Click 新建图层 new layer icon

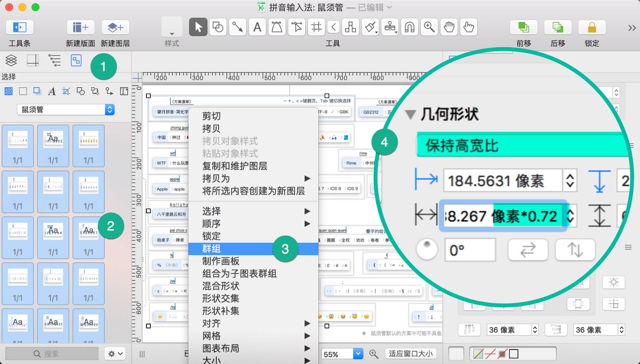[115, 27]
